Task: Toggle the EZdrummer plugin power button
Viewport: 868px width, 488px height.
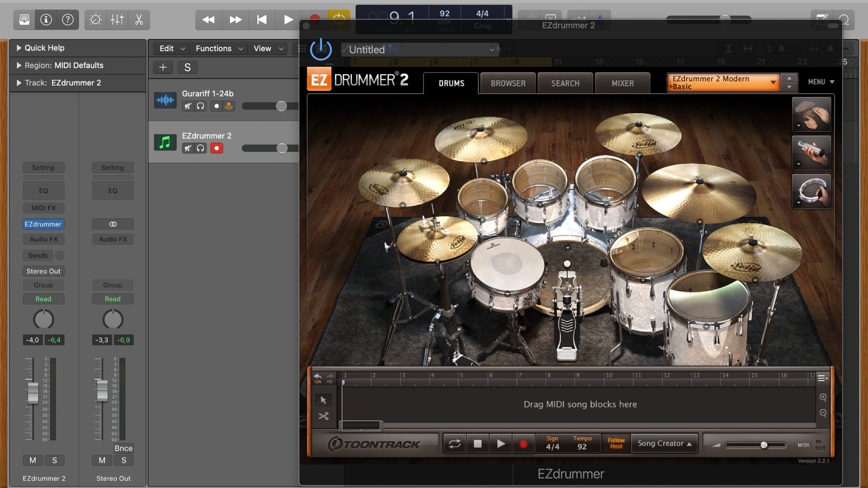Action: (321, 49)
